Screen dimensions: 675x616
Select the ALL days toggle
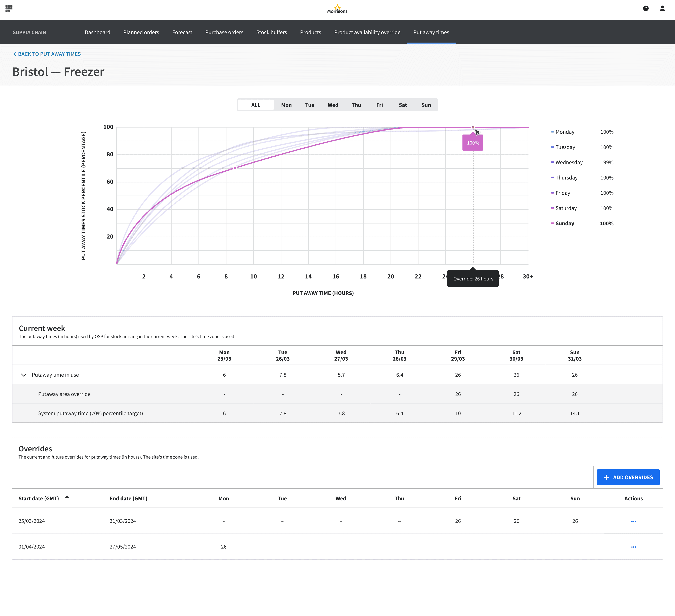256,105
